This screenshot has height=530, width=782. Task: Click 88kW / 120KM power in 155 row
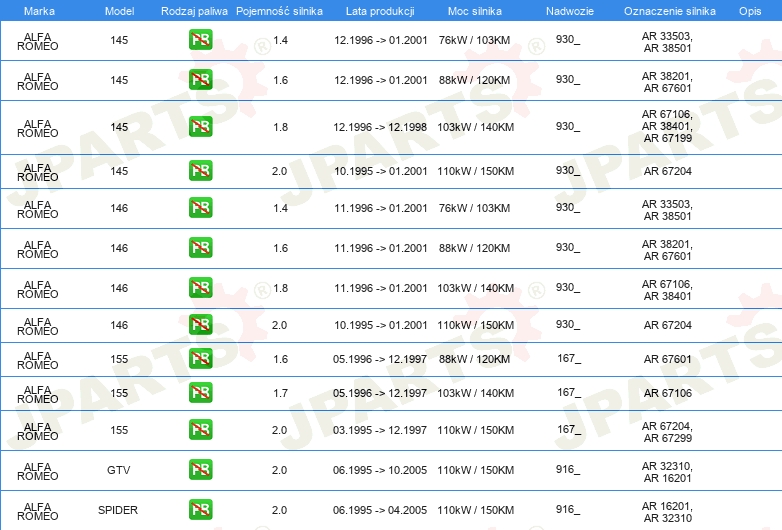[474, 359]
